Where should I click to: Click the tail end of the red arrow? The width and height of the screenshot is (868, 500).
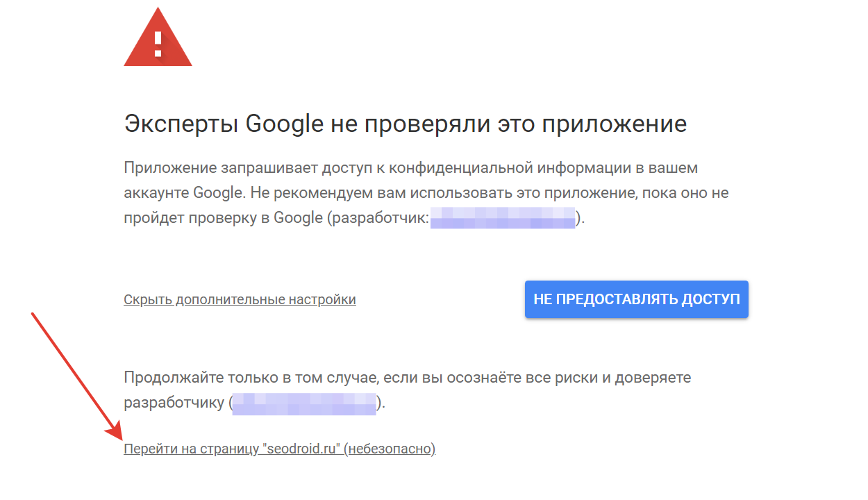[x=35, y=317]
